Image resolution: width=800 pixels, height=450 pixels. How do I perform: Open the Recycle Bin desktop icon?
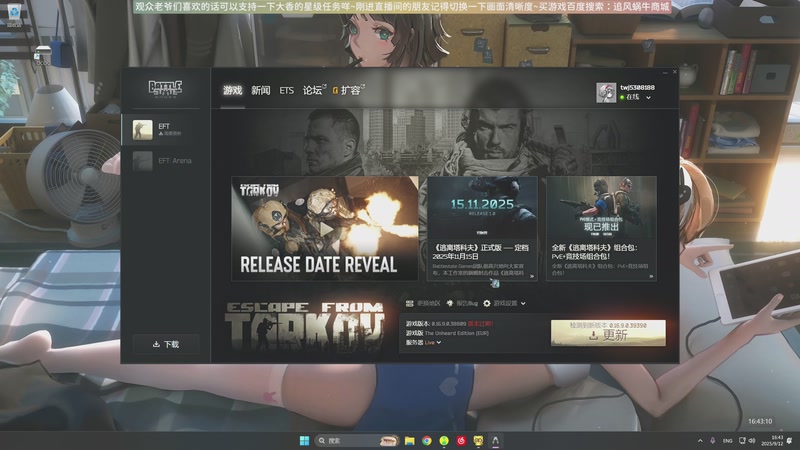click(14, 15)
